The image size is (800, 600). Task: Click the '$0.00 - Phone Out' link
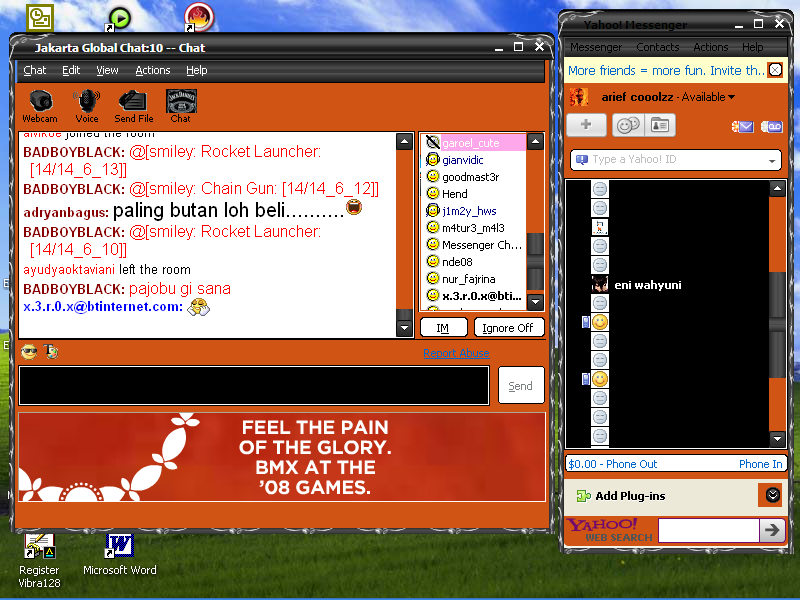(x=613, y=464)
